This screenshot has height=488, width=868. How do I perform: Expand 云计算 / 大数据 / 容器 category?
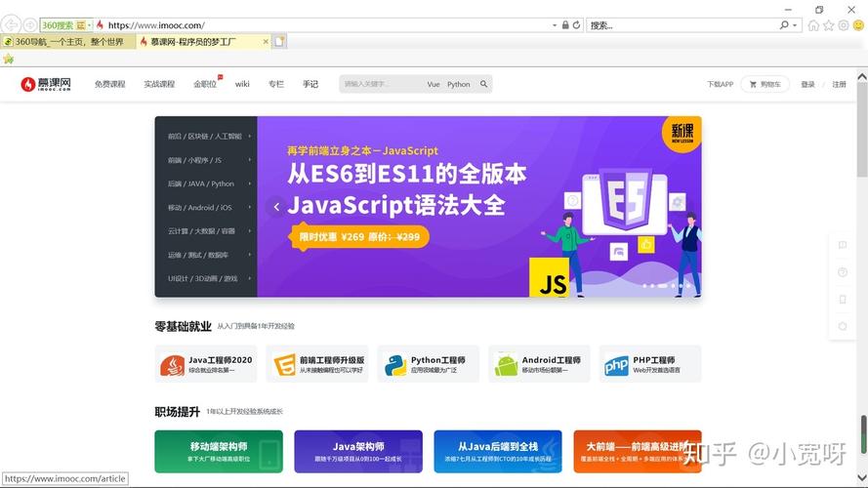(206, 231)
